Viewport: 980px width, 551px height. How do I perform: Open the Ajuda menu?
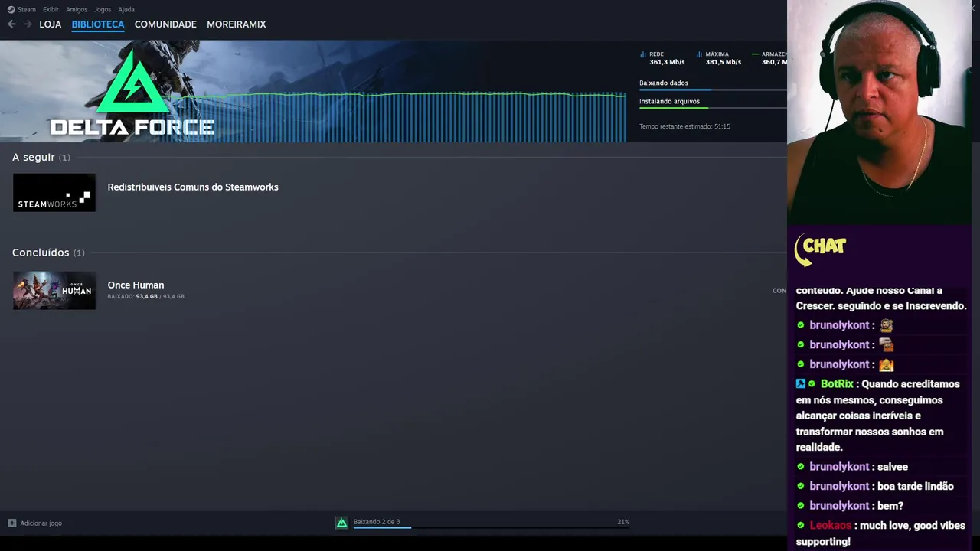point(126,9)
